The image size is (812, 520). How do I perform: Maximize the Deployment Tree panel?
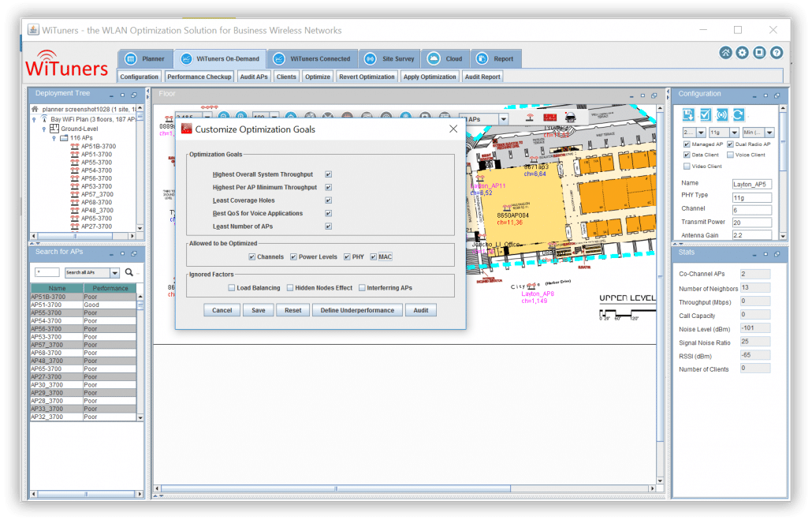pyautogui.click(x=123, y=95)
